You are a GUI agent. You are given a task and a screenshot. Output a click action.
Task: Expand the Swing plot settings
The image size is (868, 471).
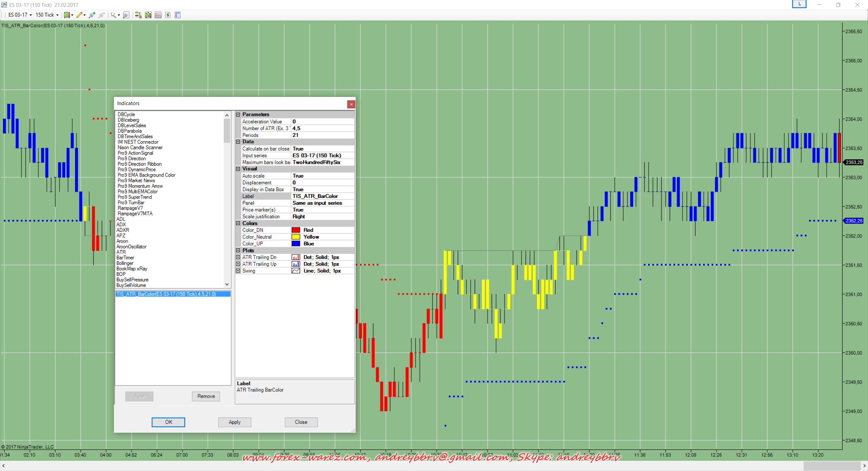[x=238, y=271]
